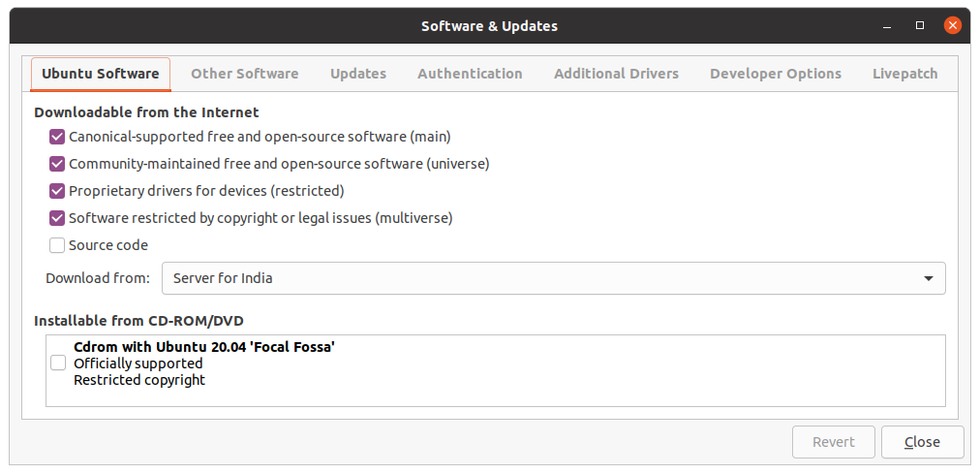Switch to the Livepatch tab
Image resolution: width=980 pixels, height=474 pixels.
coord(905,74)
